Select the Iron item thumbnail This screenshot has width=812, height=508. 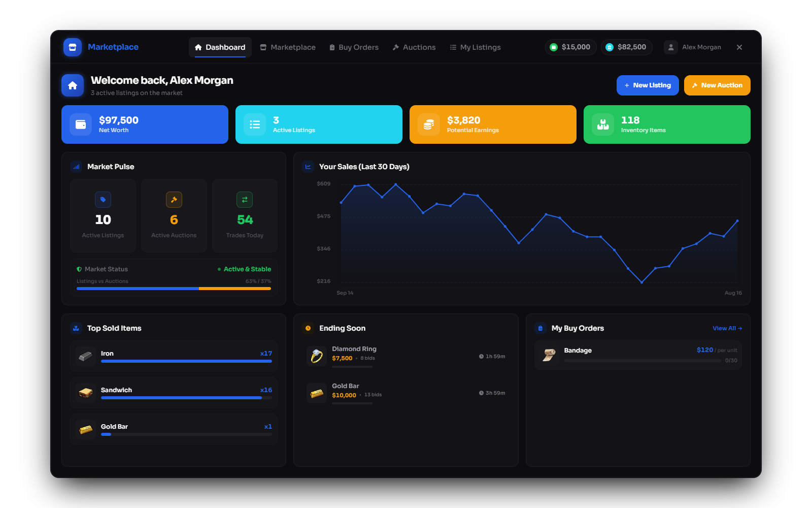click(86, 356)
